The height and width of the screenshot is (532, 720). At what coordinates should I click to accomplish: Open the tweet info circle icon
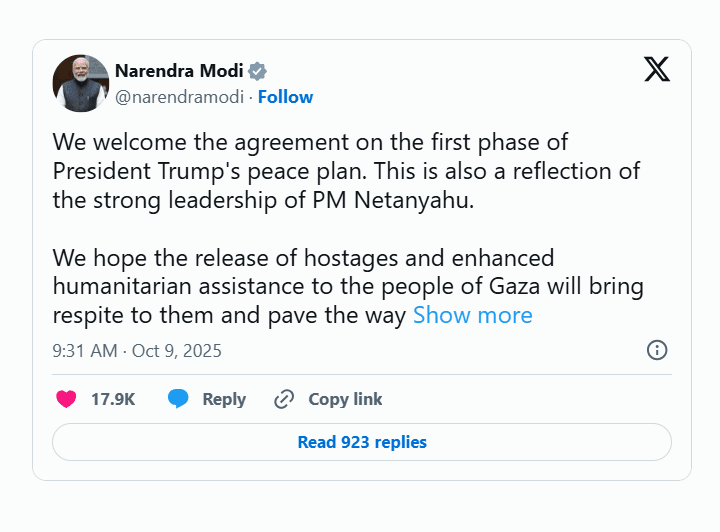[657, 350]
